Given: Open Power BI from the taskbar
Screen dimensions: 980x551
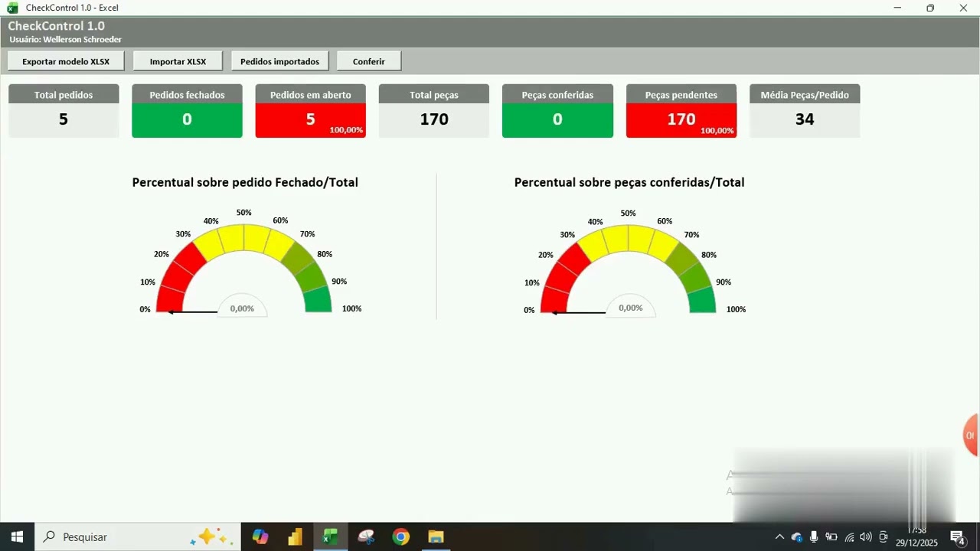Looking at the screenshot, I should tap(296, 536).
